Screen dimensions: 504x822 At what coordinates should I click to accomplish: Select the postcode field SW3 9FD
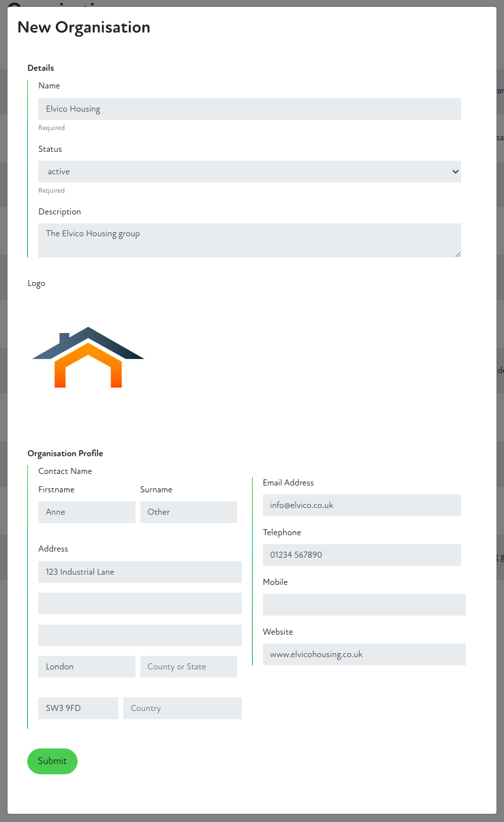point(78,708)
